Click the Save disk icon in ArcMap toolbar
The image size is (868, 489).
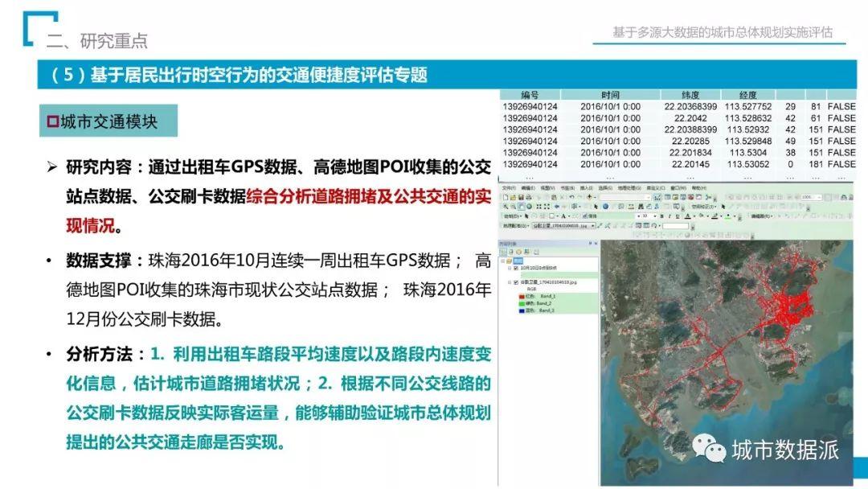[x=521, y=198]
